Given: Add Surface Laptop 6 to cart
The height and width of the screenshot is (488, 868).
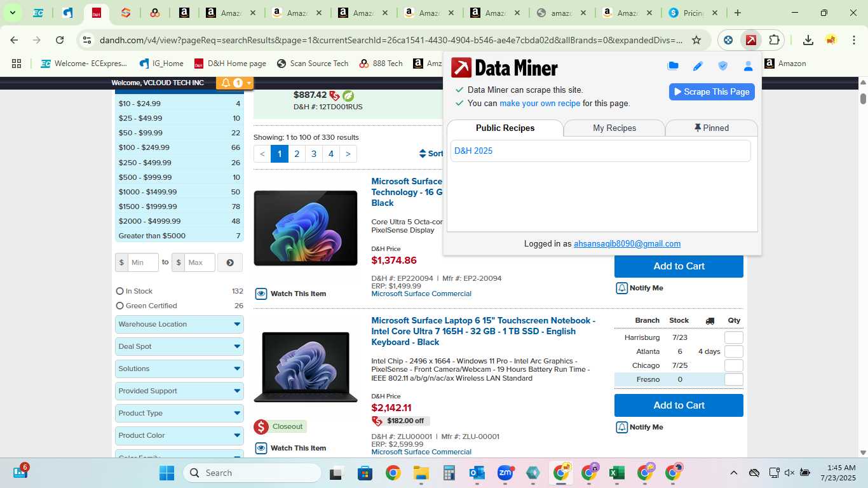Looking at the screenshot, I should 679,405.
